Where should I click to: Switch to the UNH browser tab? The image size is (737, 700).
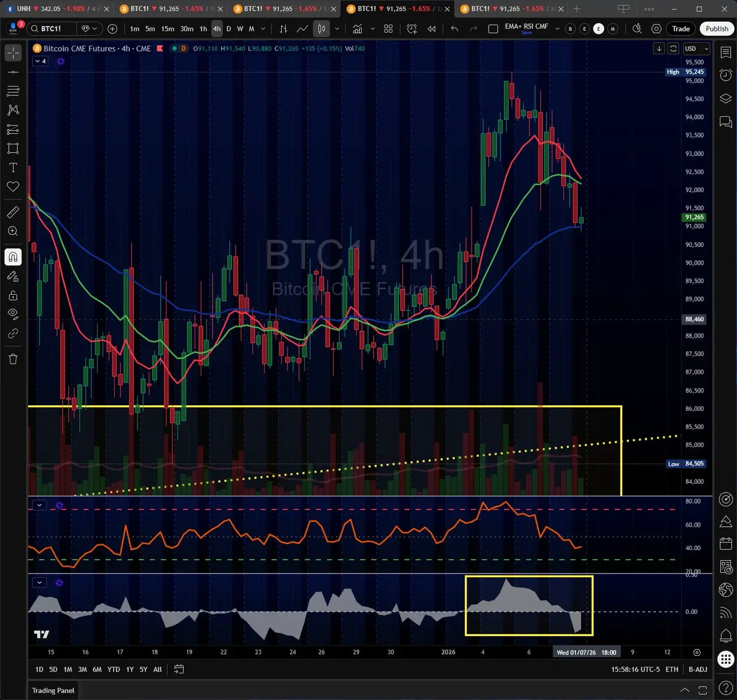58,9
